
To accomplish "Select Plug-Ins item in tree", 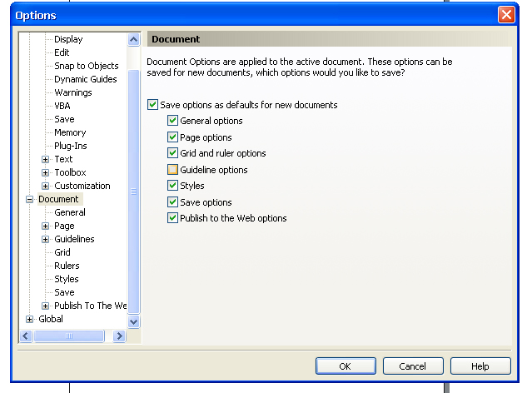I will [71, 146].
